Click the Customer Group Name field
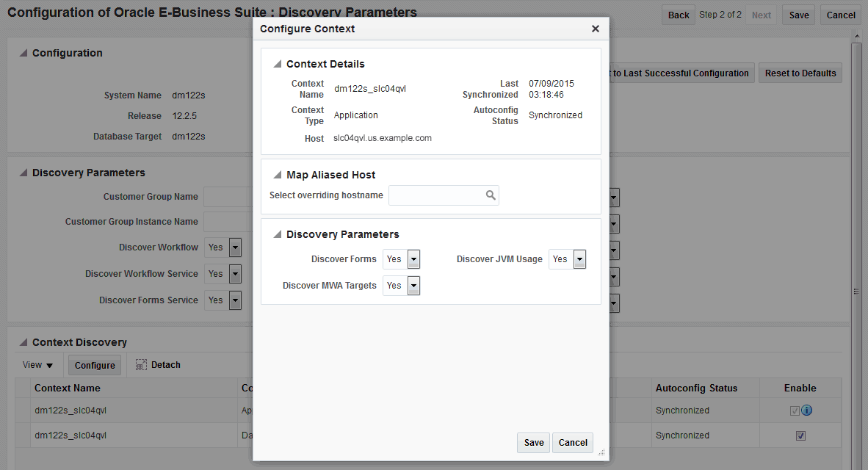Image resolution: width=868 pixels, height=470 pixels. [228, 197]
